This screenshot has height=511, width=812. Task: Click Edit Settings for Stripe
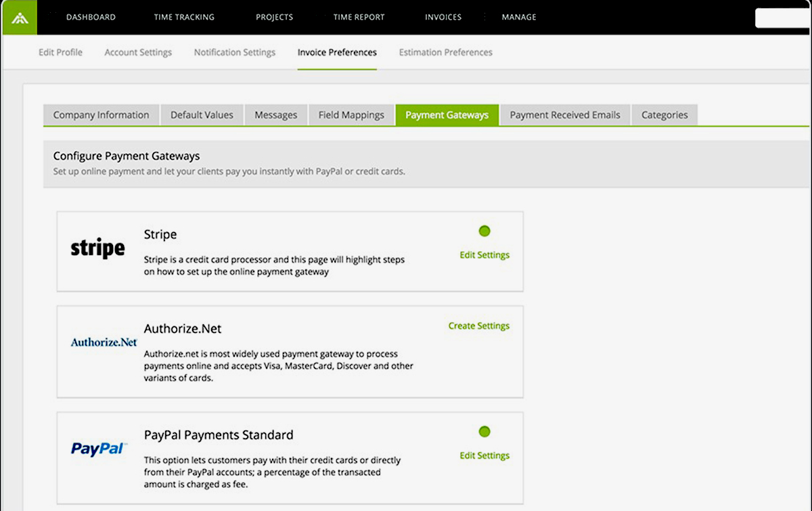coord(484,255)
